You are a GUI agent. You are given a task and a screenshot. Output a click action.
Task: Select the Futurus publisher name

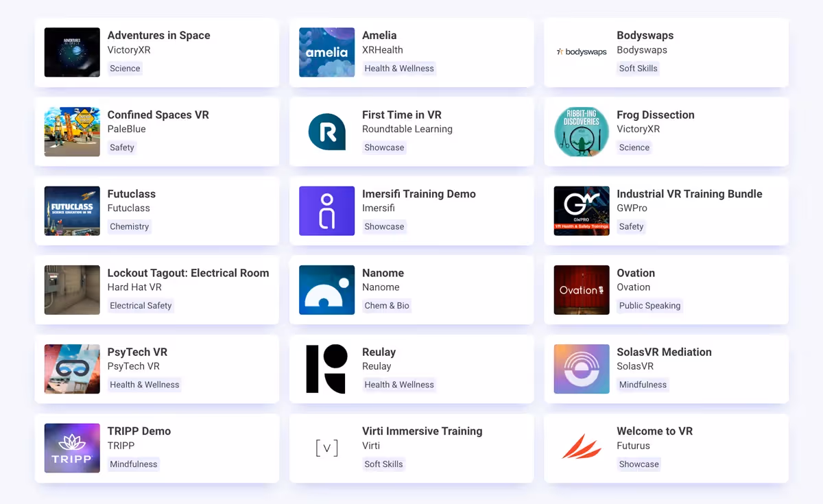tap(633, 446)
